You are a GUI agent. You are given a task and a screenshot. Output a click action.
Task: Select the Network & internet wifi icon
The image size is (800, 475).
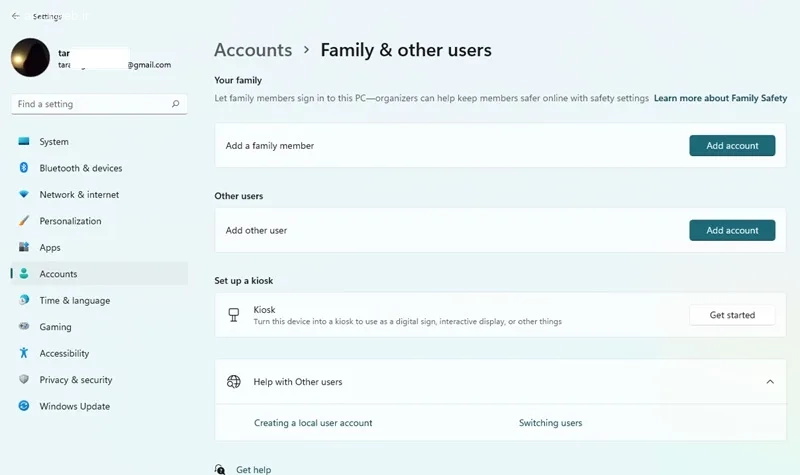(x=24, y=195)
